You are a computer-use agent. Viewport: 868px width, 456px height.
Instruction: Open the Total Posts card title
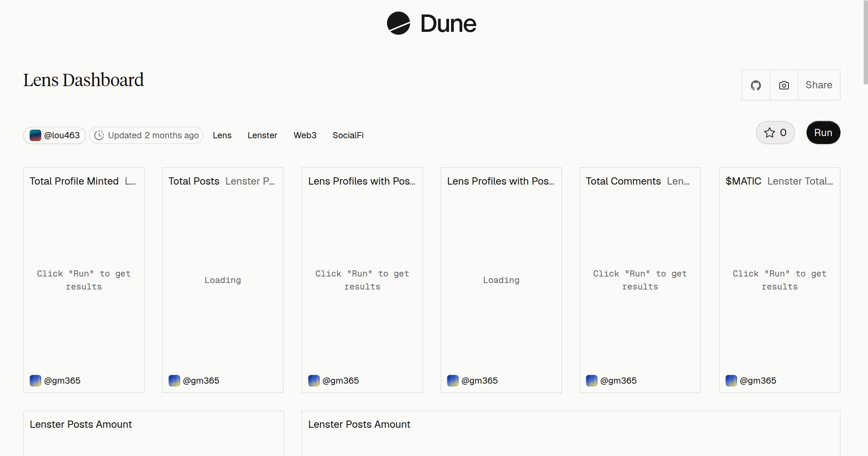(194, 181)
